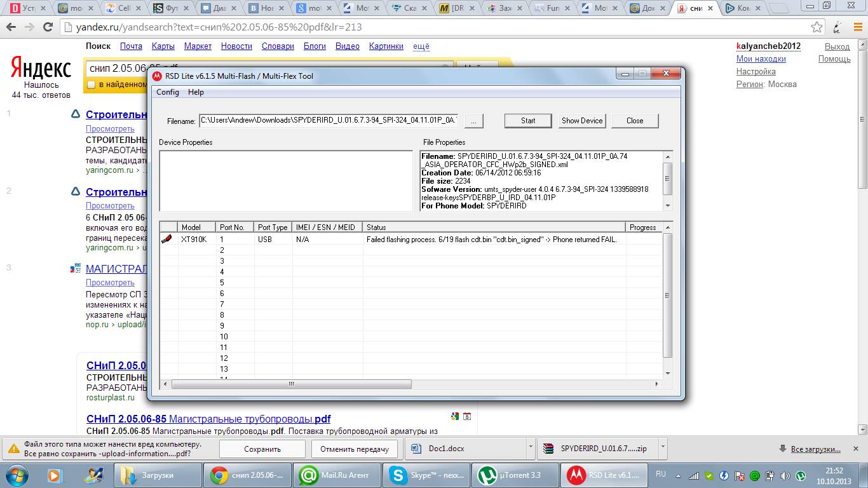Click Отменить передачу button
The width and height of the screenshot is (868, 488).
355,449
